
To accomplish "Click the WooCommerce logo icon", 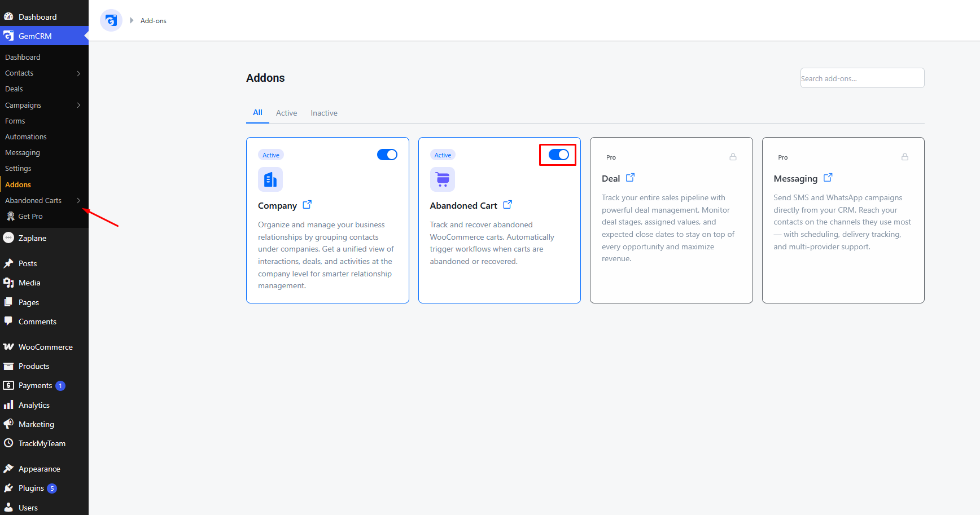I will click(8, 347).
